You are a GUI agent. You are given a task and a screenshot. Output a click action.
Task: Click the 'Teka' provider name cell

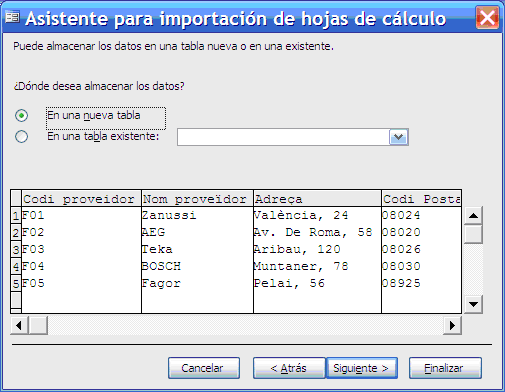[x=198, y=249]
